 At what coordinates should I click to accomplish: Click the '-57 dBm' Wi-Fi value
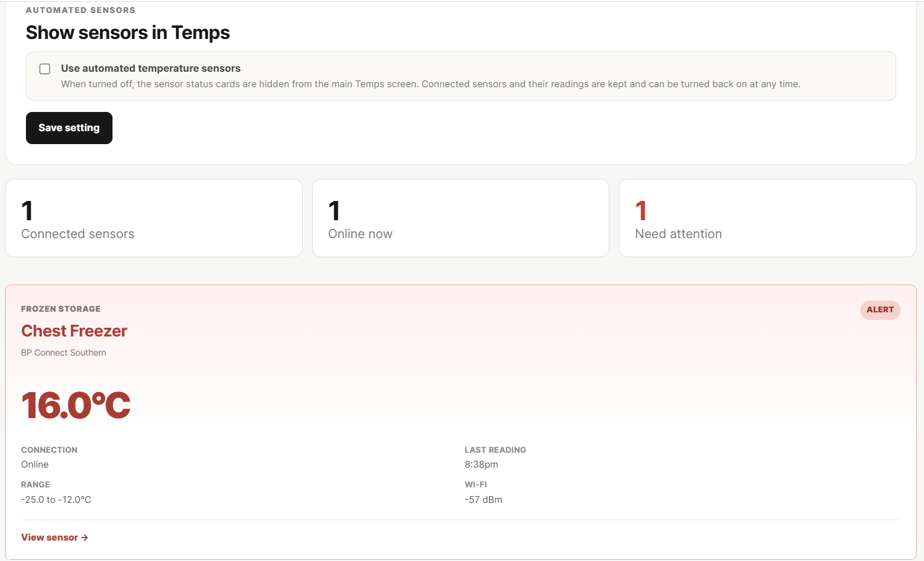click(483, 500)
